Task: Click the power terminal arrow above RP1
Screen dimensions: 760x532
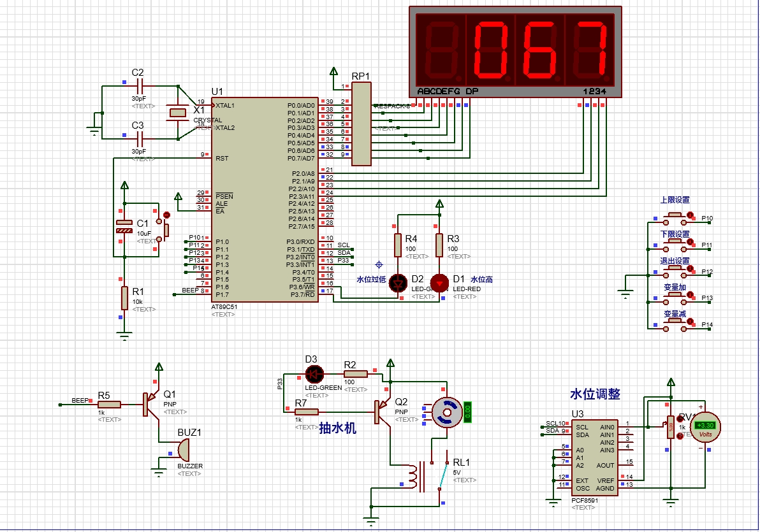Action: pyautogui.click(x=333, y=72)
